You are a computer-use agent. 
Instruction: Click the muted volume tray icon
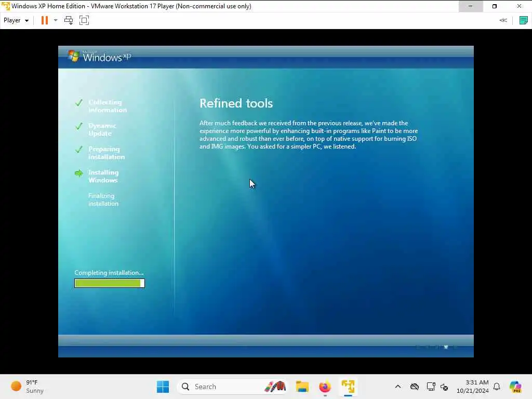point(445,387)
